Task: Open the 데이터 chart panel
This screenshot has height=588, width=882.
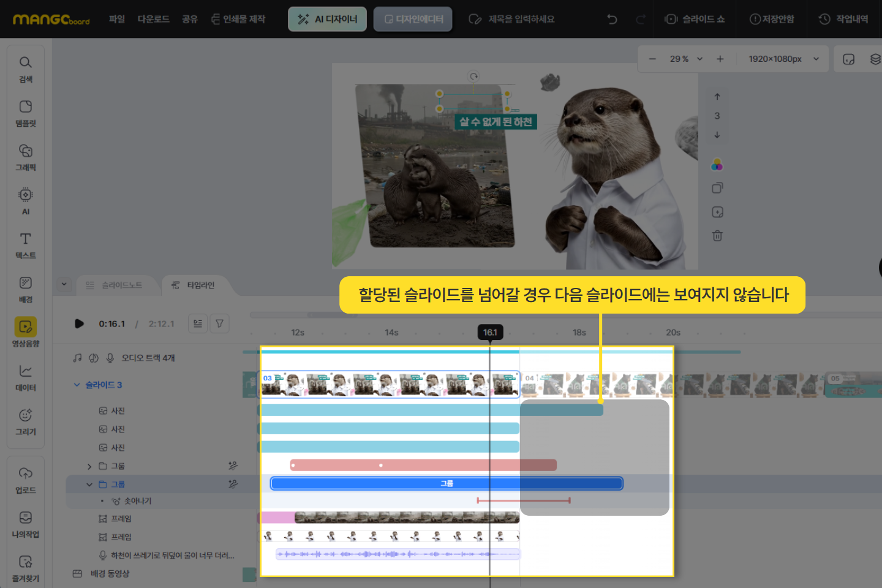Action: pos(25,377)
